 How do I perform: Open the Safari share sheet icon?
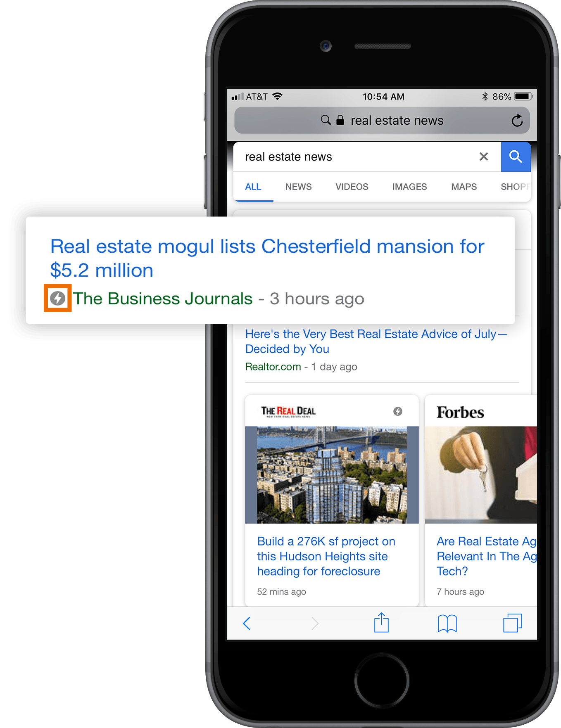click(381, 622)
